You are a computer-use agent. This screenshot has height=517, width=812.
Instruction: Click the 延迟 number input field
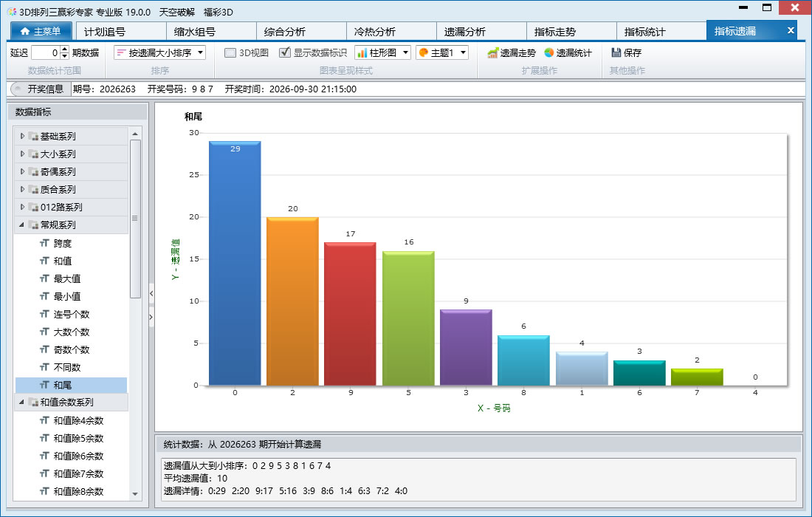[x=46, y=52]
